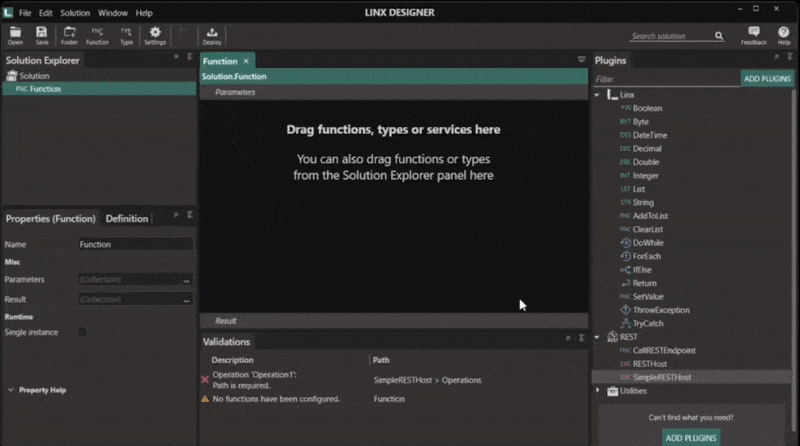The height and width of the screenshot is (446, 800).
Task: Pin the Validations panel
Action: click(581, 338)
